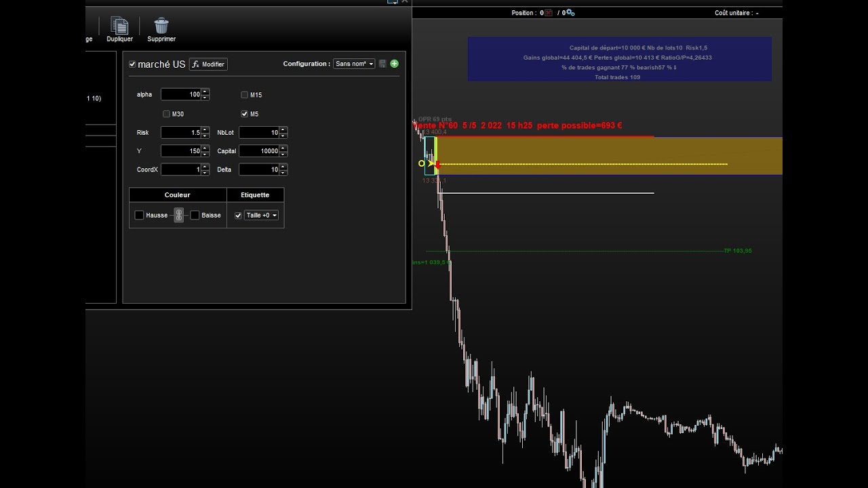Screen dimensions: 868x488
Task: Pick the Hausse color box
Action: [x=139, y=215]
